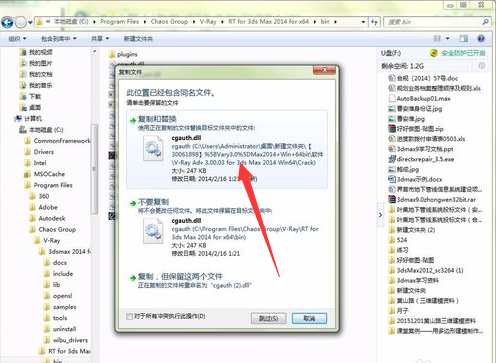Click the Explorer forward arrow button
This screenshot has width=498, height=363.
coord(21,22)
